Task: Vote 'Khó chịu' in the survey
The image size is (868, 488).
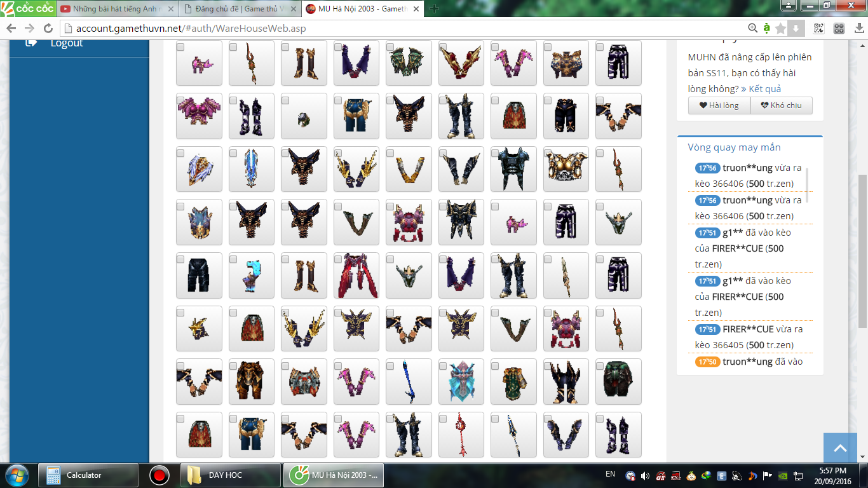Action: [x=781, y=105]
